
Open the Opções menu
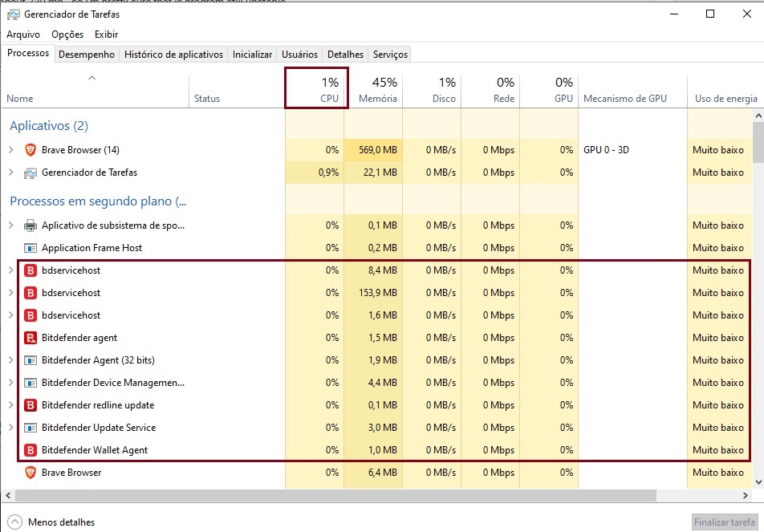[x=67, y=35]
